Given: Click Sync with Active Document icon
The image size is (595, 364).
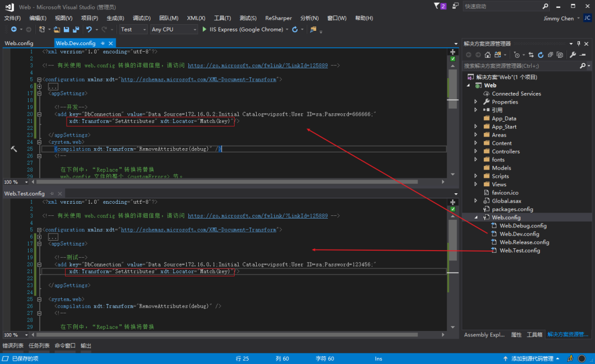Looking at the screenshot, I should tap(531, 55).
